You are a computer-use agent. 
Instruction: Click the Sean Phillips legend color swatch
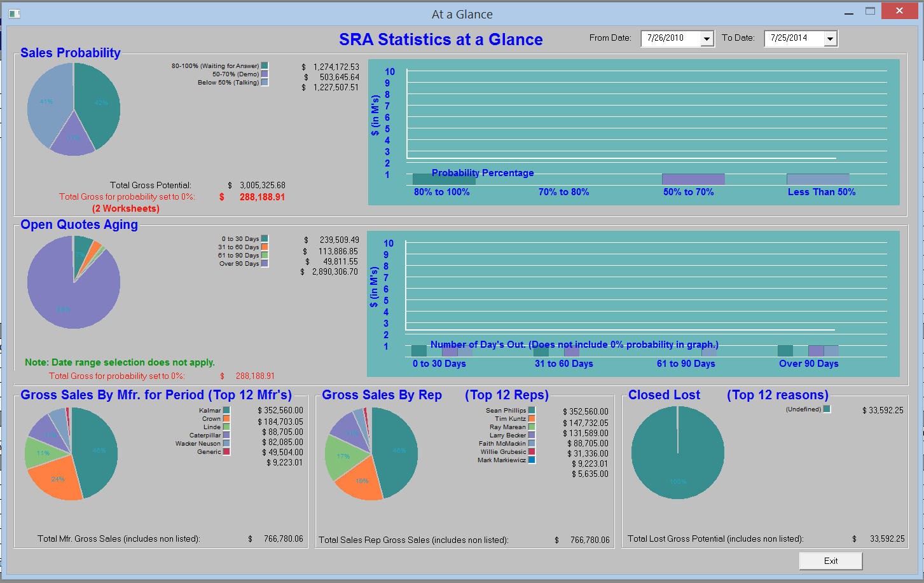pyautogui.click(x=532, y=411)
